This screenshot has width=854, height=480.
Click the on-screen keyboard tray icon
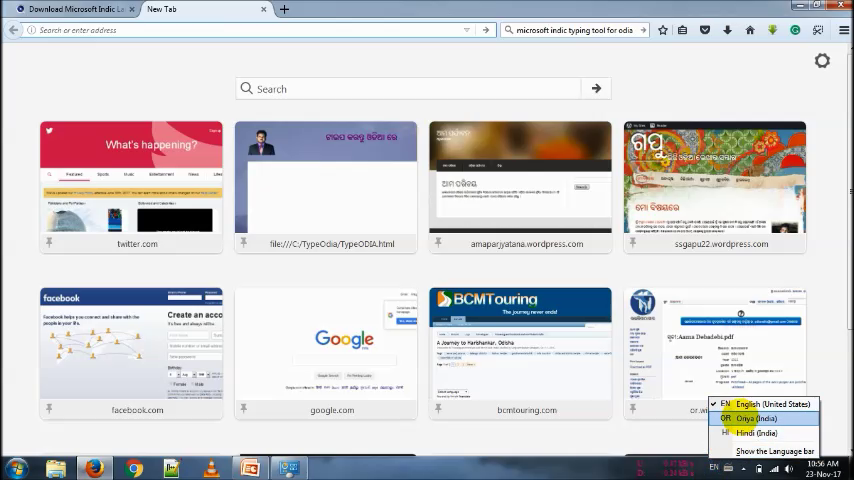(728, 467)
